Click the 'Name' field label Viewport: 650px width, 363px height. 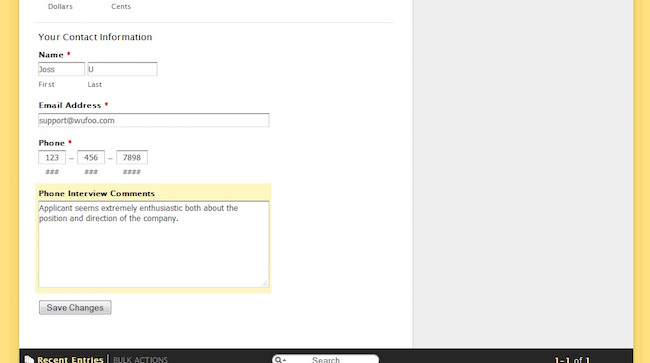51,55
